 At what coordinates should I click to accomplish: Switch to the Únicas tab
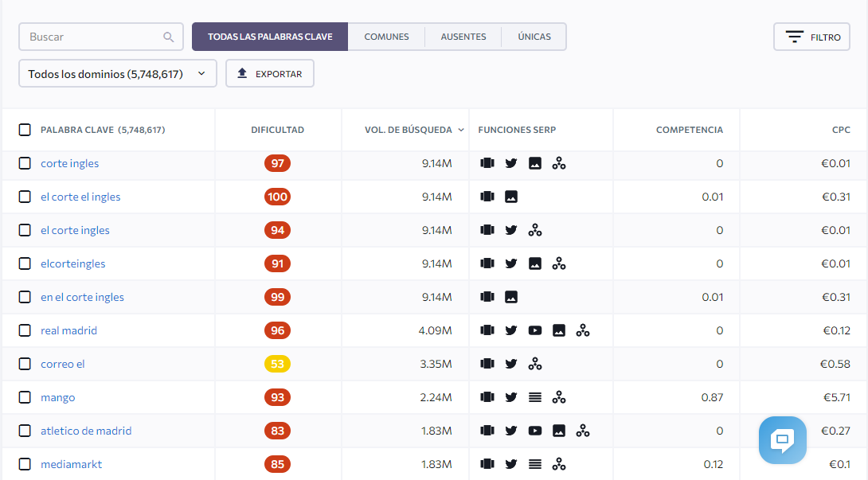pyautogui.click(x=534, y=37)
